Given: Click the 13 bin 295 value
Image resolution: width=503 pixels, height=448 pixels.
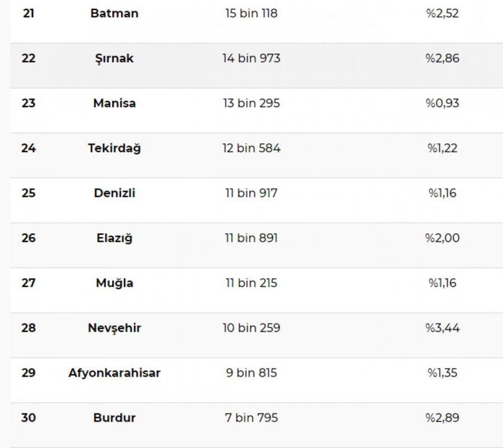Looking at the screenshot, I should (251, 103).
